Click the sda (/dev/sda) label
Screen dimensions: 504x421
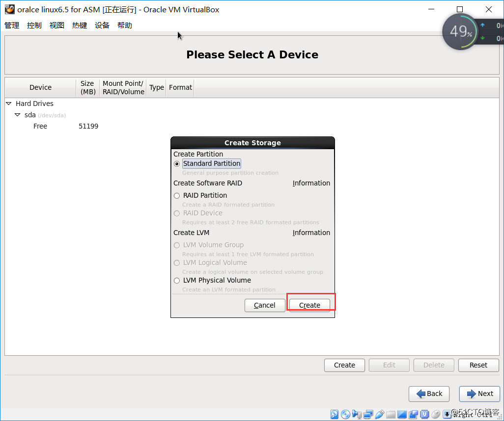[x=45, y=115]
